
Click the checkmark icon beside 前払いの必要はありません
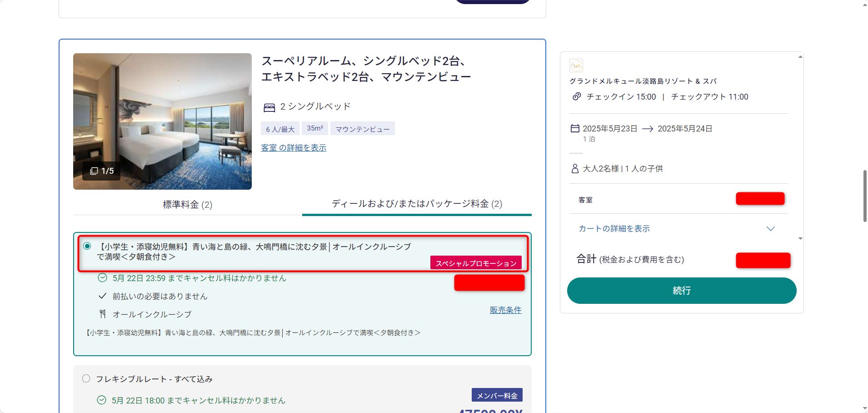pyautogui.click(x=102, y=296)
